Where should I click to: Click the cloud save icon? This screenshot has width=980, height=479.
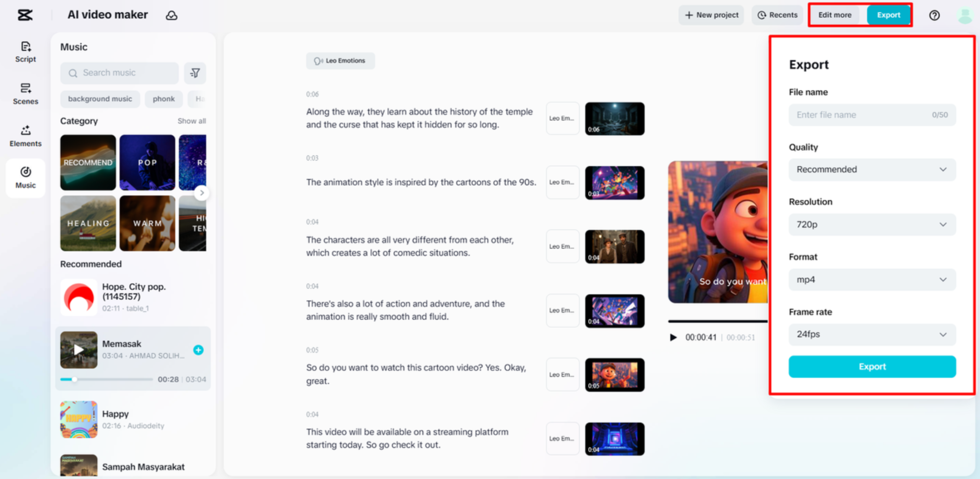point(172,15)
